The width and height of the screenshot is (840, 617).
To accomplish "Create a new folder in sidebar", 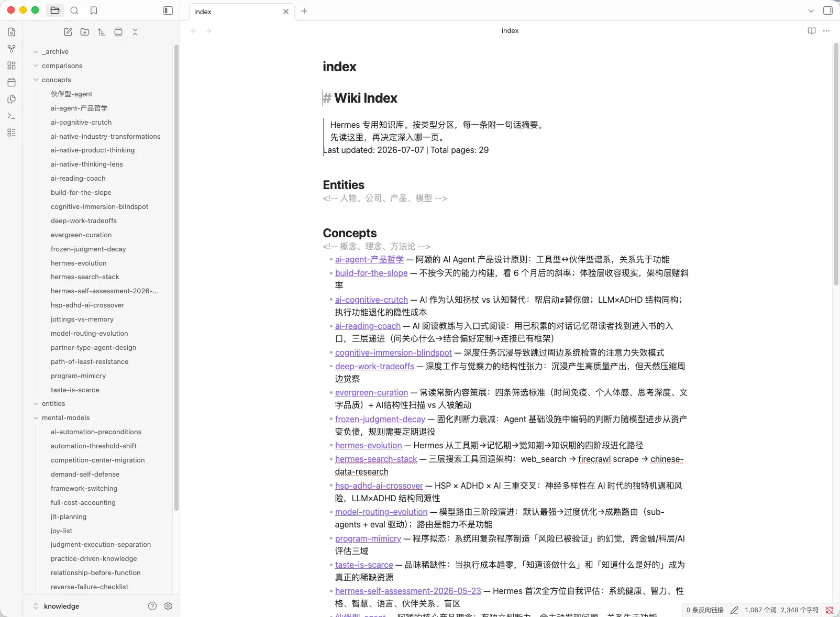I will (85, 32).
